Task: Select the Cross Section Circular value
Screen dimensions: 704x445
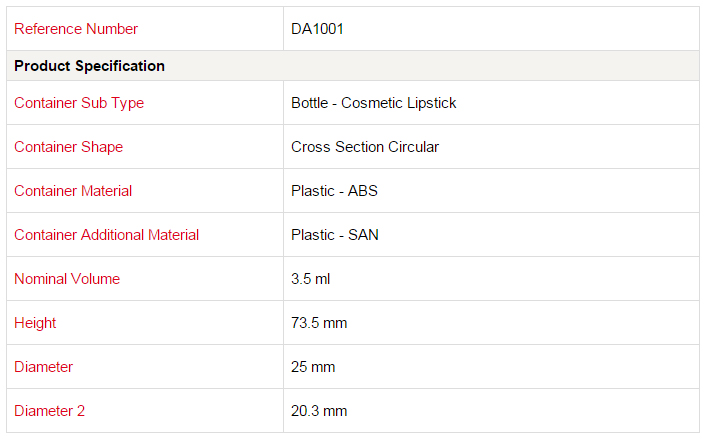Action: [365, 147]
